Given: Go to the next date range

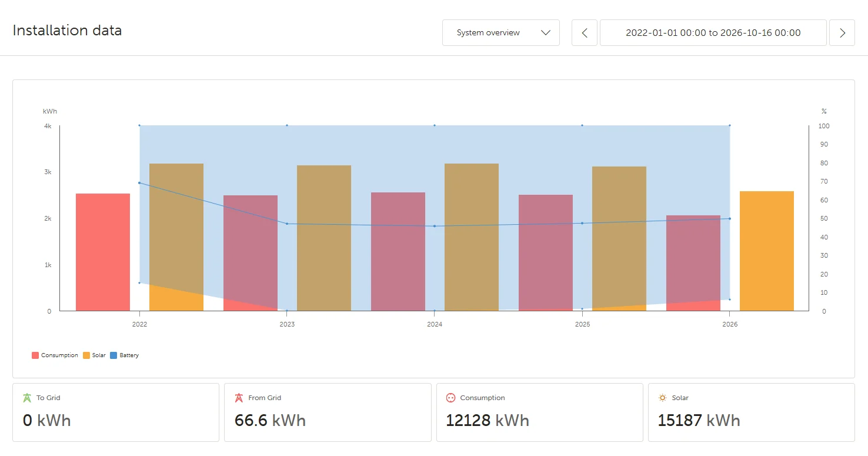Looking at the screenshot, I should [x=842, y=33].
